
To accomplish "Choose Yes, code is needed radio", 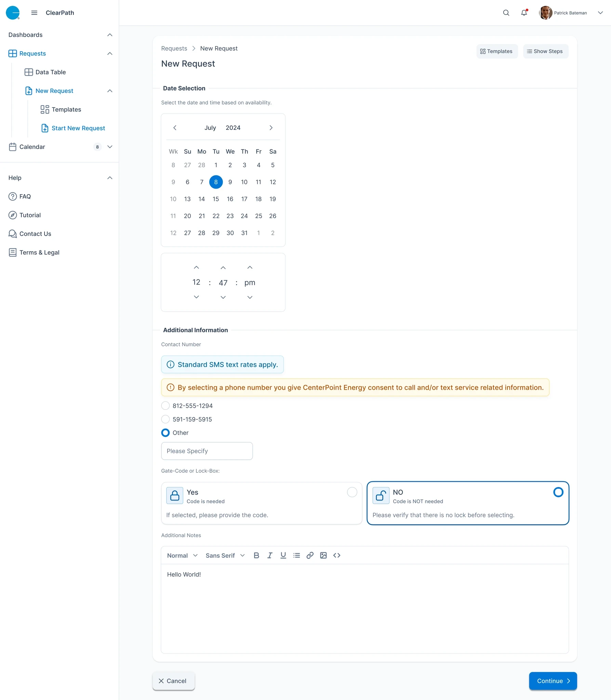I will point(352,492).
